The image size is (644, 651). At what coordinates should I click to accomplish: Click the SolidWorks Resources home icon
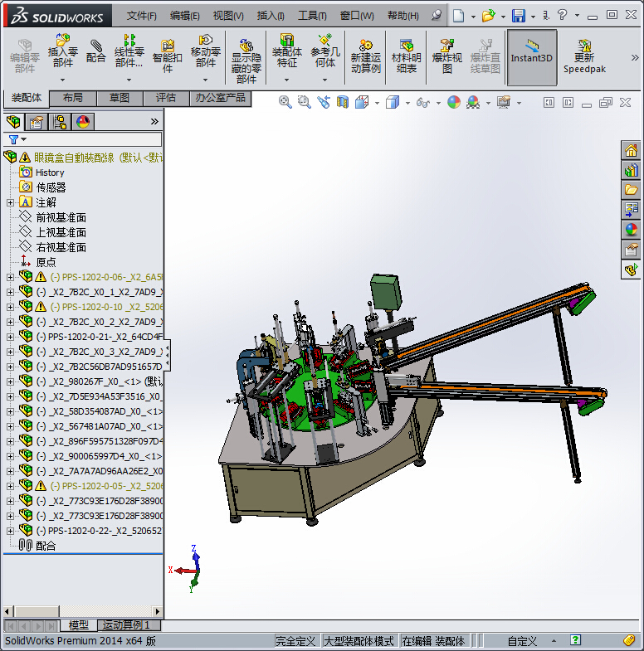(x=631, y=150)
